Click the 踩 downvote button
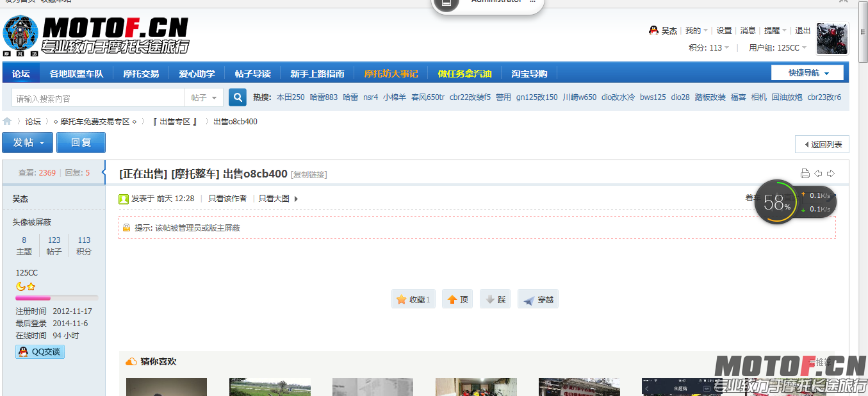Screen dimensions: 868x396 click(495, 299)
